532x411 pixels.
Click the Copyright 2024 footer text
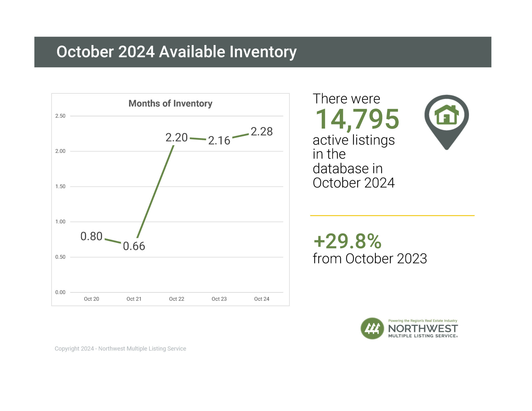tap(120, 348)
